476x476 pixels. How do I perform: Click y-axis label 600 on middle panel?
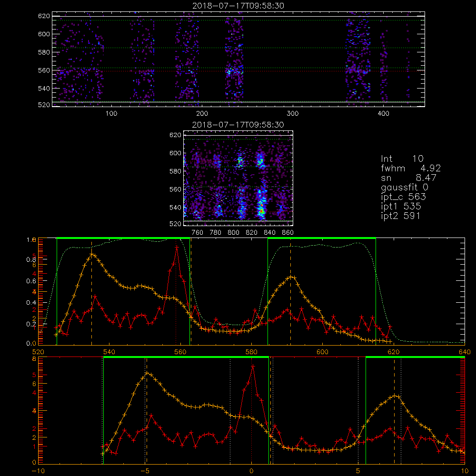[175, 153]
